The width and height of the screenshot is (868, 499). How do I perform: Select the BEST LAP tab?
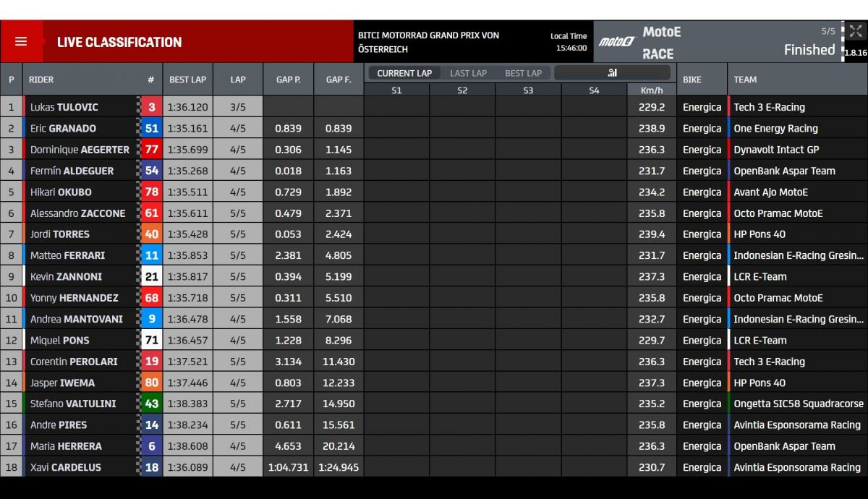point(523,73)
